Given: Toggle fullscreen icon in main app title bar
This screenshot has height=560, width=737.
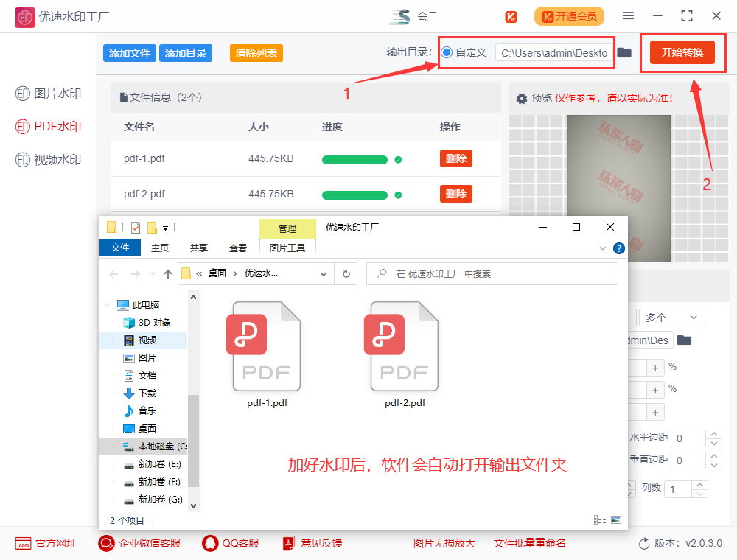Looking at the screenshot, I should tap(687, 16).
